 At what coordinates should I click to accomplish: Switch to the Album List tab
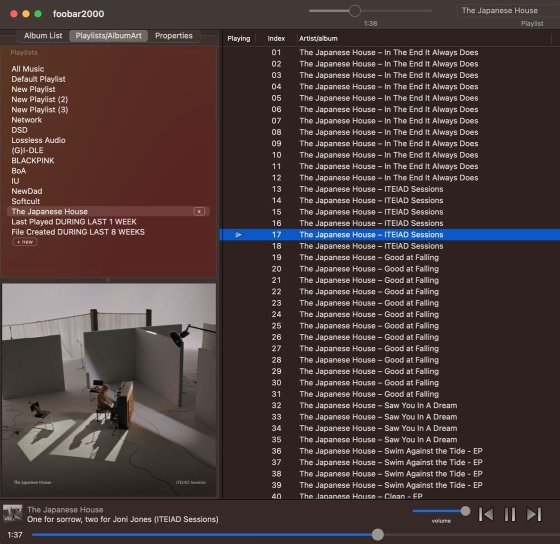(x=43, y=36)
